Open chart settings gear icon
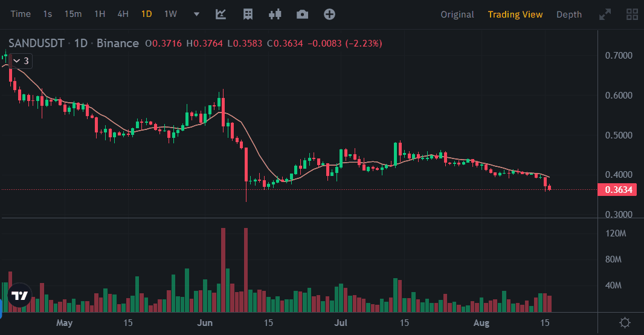This screenshot has width=644, height=335. 625,322
